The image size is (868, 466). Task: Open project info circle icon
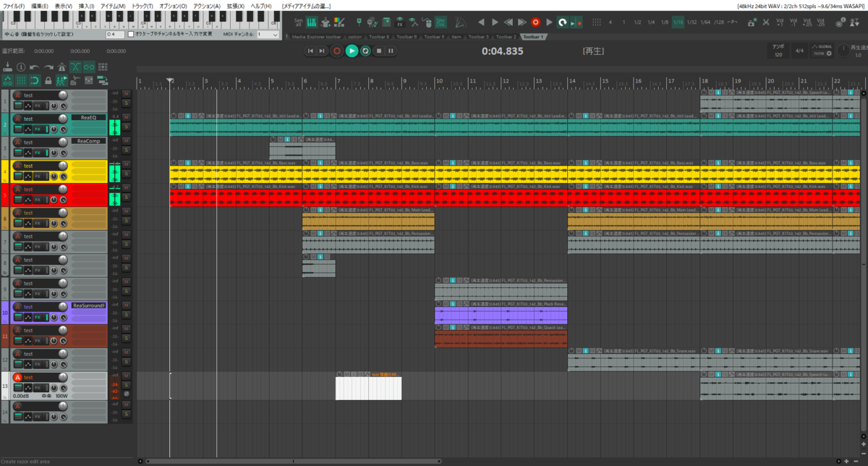21,67
